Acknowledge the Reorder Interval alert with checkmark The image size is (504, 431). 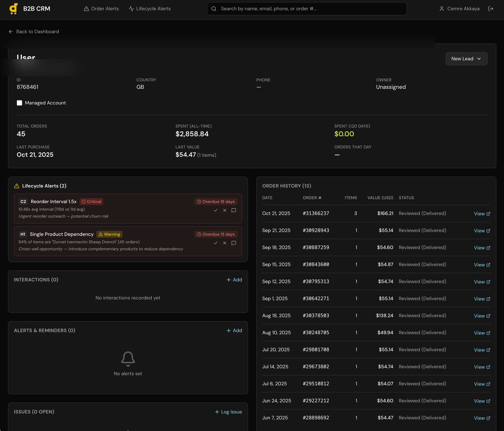pyautogui.click(x=216, y=210)
